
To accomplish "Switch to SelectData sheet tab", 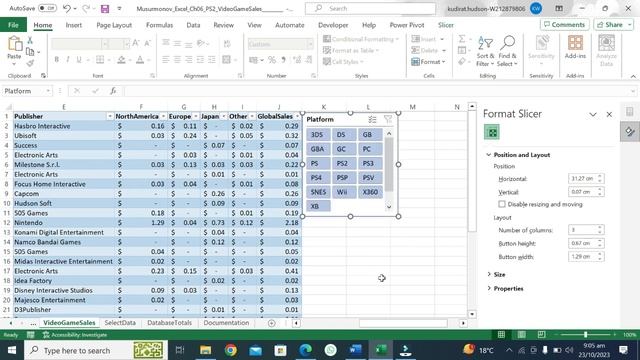I will click(x=120, y=323).
